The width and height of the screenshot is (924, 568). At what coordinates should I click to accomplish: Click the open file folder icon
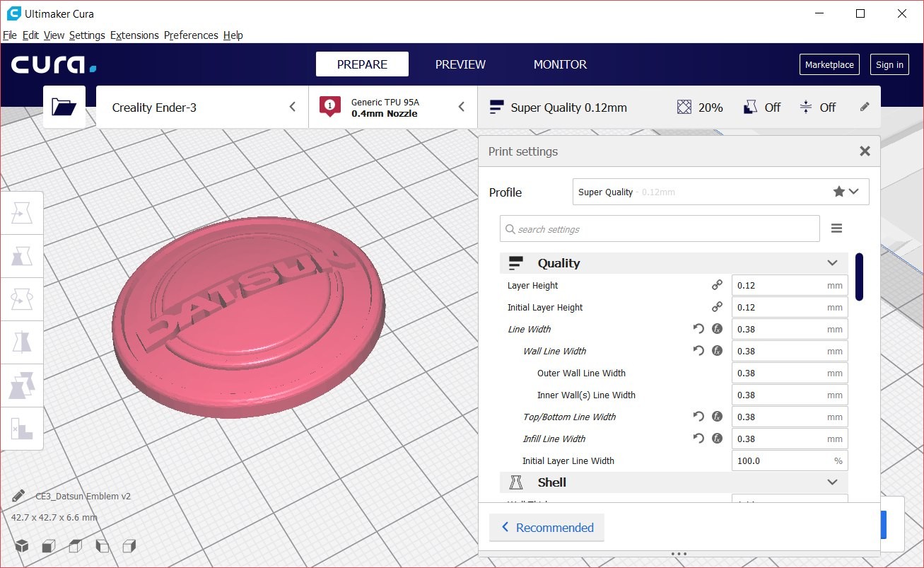pyautogui.click(x=64, y=107)
